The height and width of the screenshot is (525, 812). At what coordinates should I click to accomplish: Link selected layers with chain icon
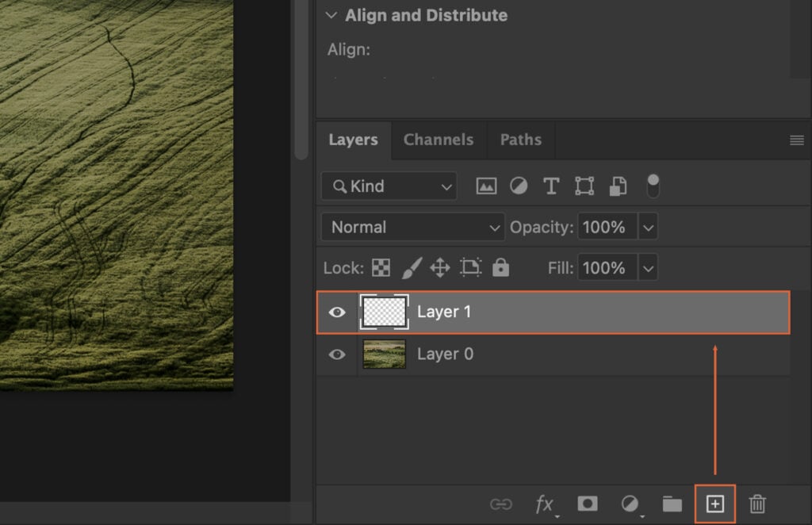[x=504, y=504]
